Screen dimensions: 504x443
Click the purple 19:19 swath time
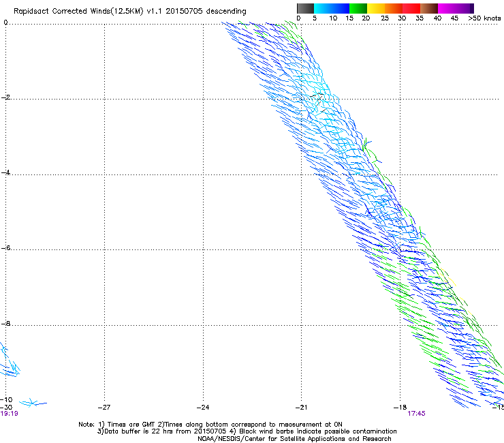click(9, 414)
